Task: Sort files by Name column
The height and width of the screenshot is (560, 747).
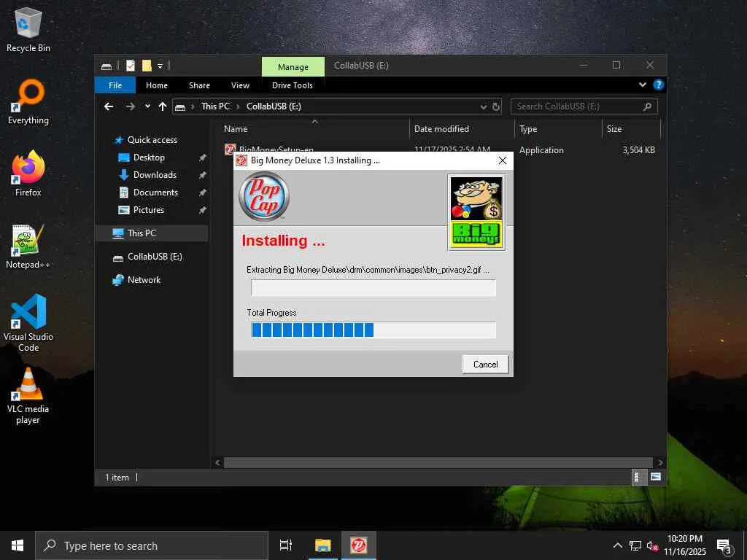Action: coord(314,129)
